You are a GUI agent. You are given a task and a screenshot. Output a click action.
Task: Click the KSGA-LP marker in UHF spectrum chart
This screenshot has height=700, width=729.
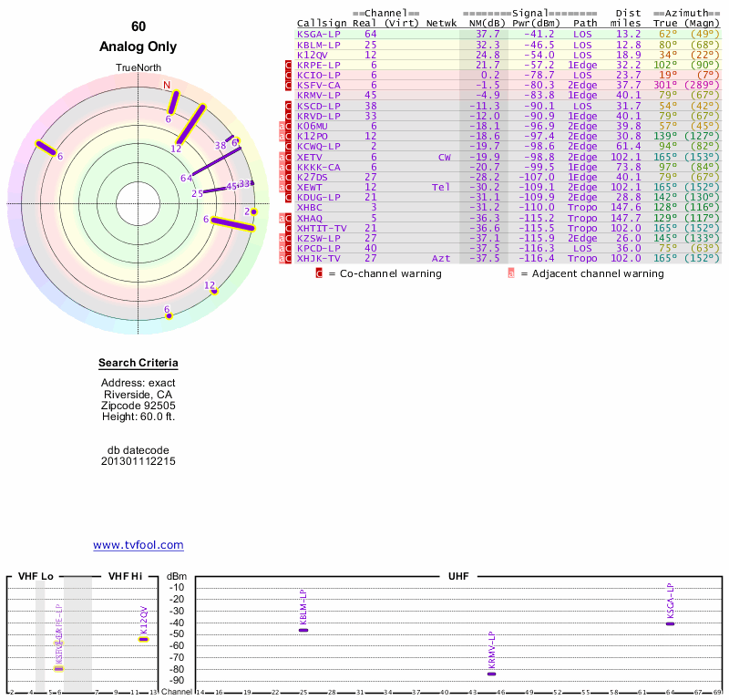tap(671, 623)
